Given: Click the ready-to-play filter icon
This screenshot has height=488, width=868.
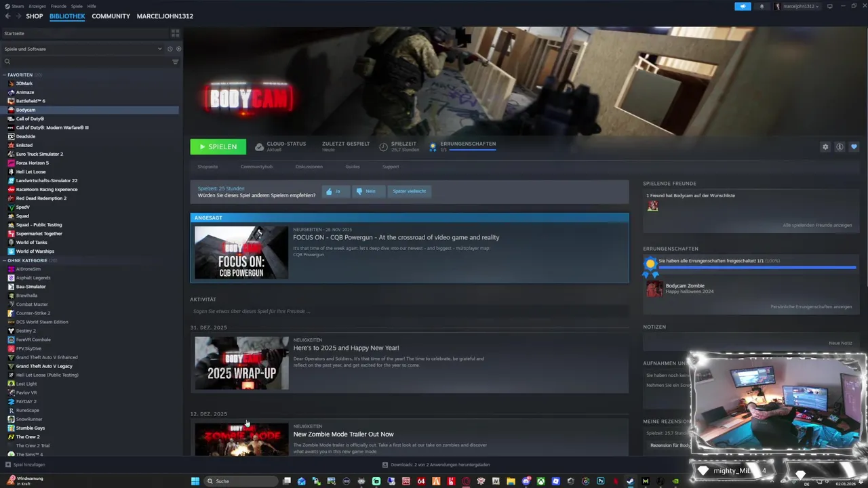Looking at the screenshot, I should 178,49.
